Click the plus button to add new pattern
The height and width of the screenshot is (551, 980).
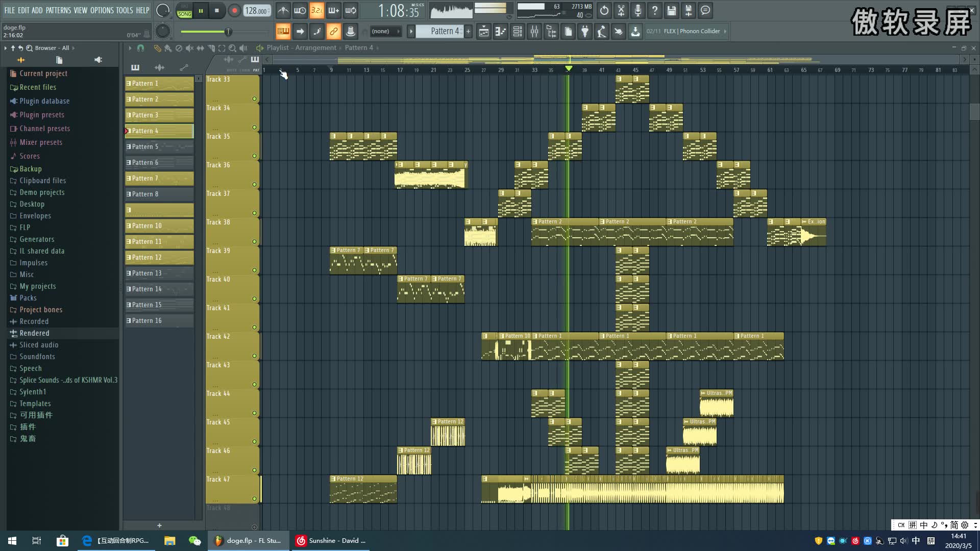[468, 31]
